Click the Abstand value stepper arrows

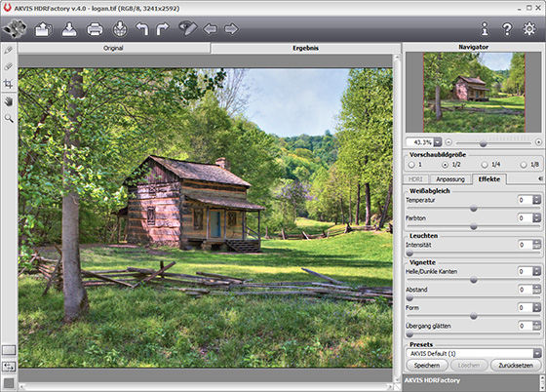536,290
